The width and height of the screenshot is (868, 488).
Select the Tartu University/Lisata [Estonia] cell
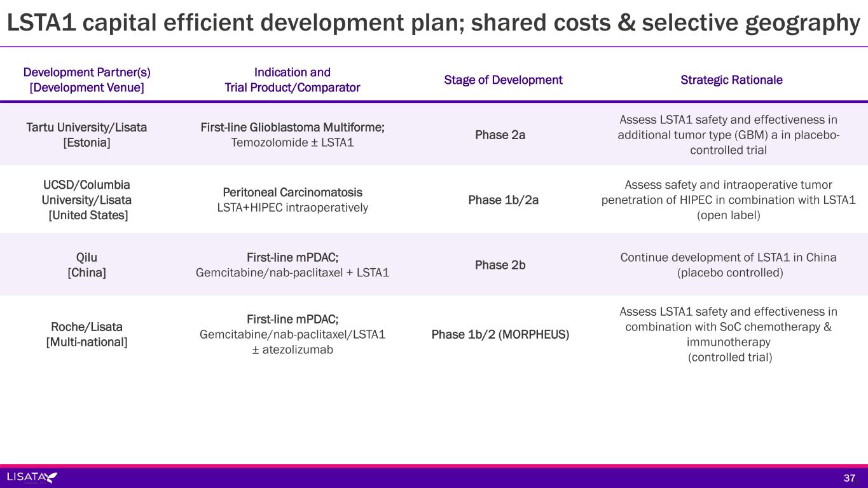coord(86,135)
